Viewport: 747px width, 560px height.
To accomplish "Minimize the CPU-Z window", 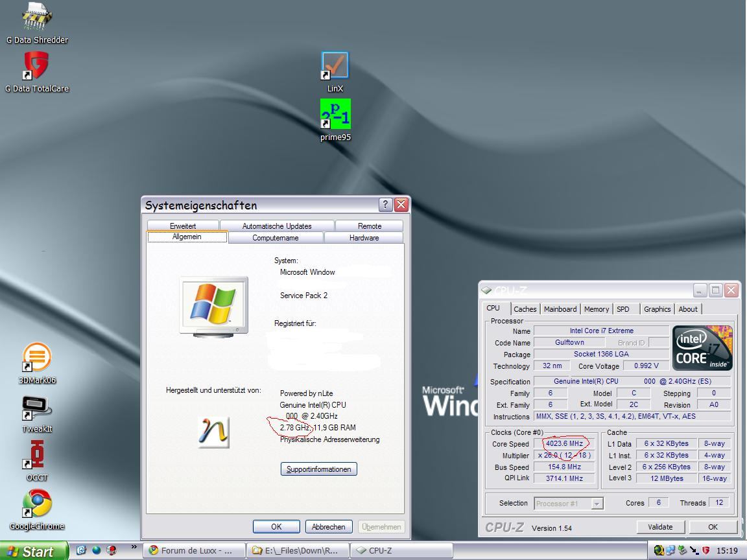I will (x=700, y=290).
